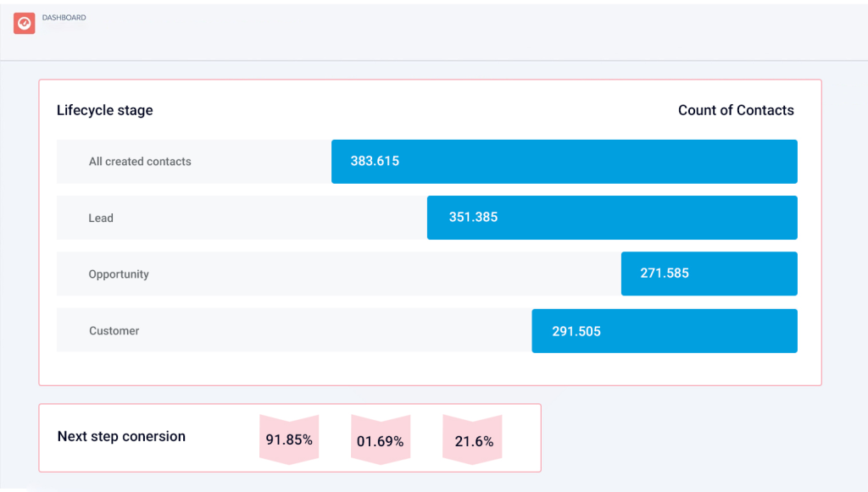This screenshot has height=492, width=868.
Task: Click the 351.385 lead count value
Action: (473, 217)
